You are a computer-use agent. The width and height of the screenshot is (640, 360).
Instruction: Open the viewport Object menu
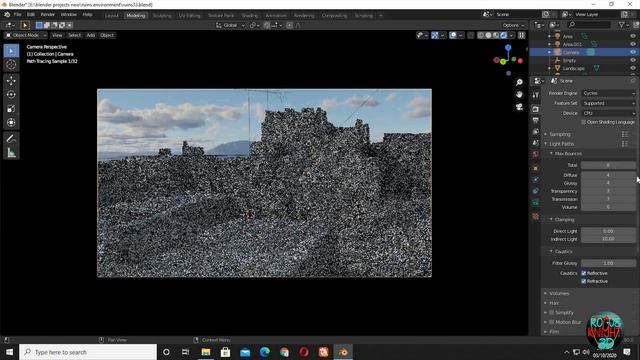(107, 36)
